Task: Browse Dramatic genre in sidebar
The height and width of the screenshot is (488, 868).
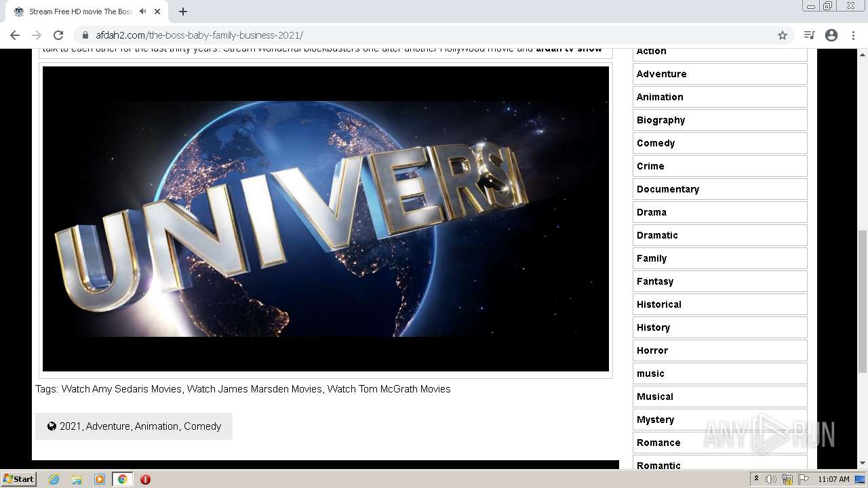Action: (x=720, y=235)
